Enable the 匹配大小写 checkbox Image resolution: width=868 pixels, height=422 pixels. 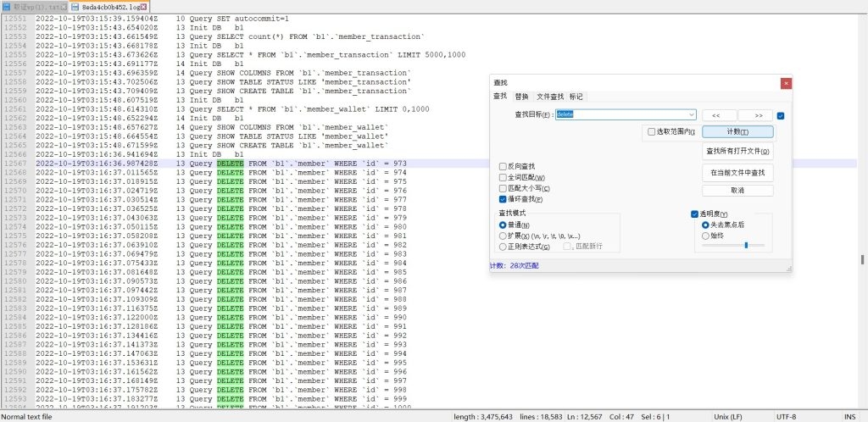tap(504, 188)
